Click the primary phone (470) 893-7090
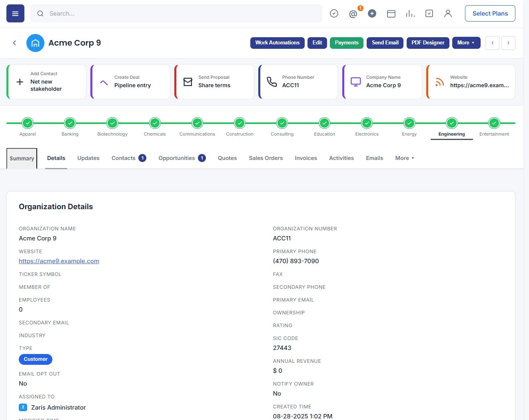Image resolution: width=529 pixels, height=420 pixels. pyautogui.click(x=296, y=261)
